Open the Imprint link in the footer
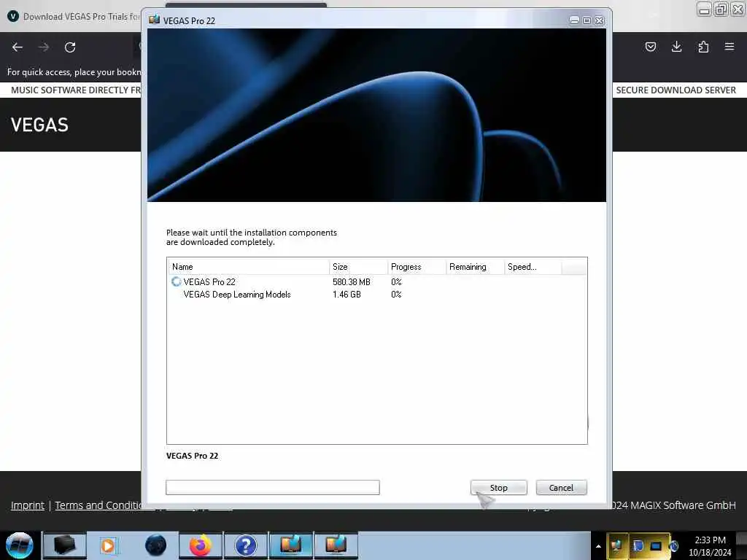Image resolution: width=747 pixels, height=560 pixels. pos(28,505)
